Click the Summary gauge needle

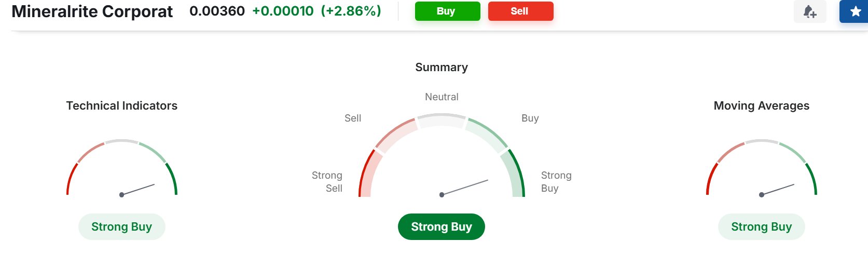coord(465,188)
